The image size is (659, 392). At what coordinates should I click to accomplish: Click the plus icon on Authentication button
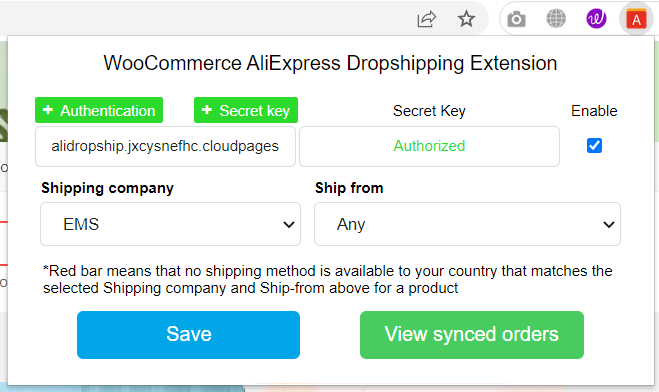click(48, 110)
